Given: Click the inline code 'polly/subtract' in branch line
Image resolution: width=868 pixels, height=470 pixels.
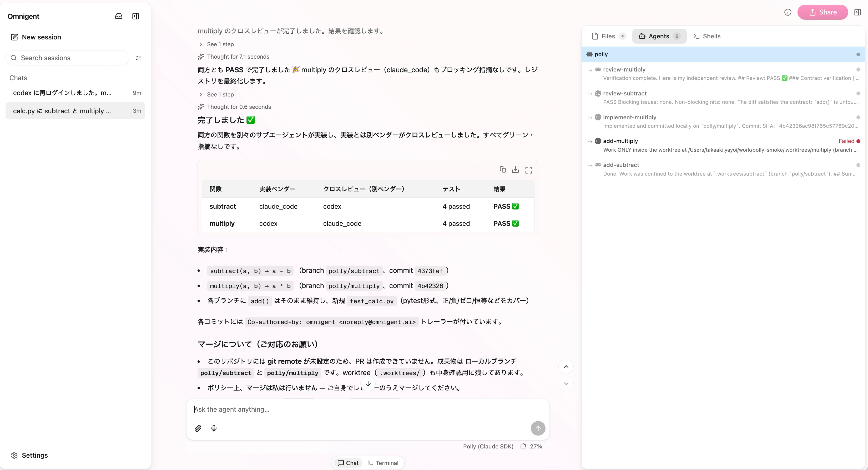Looking at the screenshot, I should pos(354,271).
